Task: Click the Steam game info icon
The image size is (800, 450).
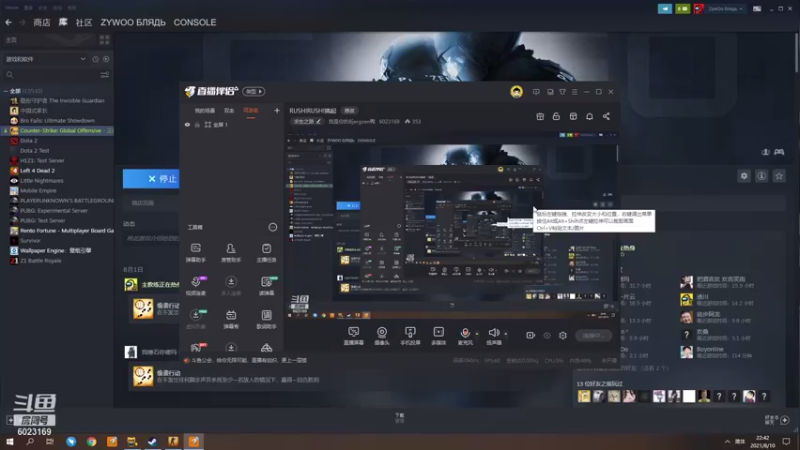Action: click(761, 176)
